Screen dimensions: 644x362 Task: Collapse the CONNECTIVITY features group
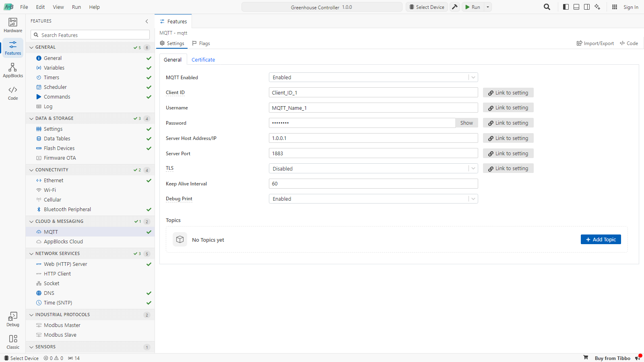tap(31, 170)
